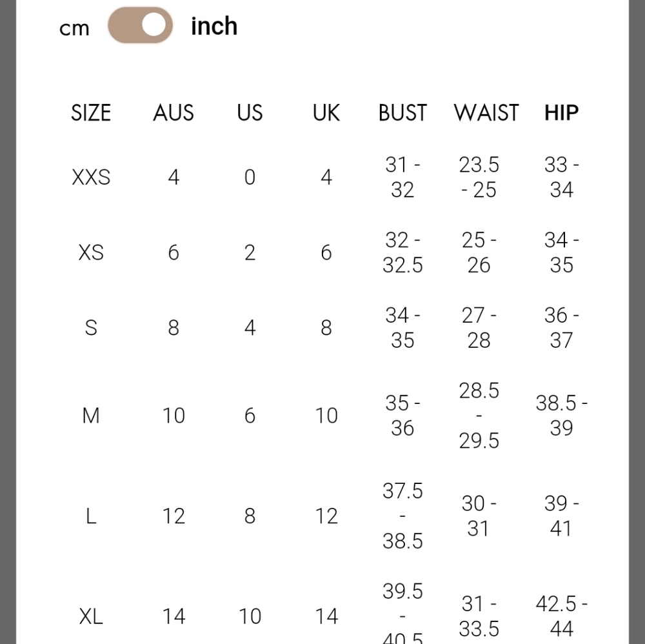Click the WAIST column header
The image size is (645, 644).
486,113
